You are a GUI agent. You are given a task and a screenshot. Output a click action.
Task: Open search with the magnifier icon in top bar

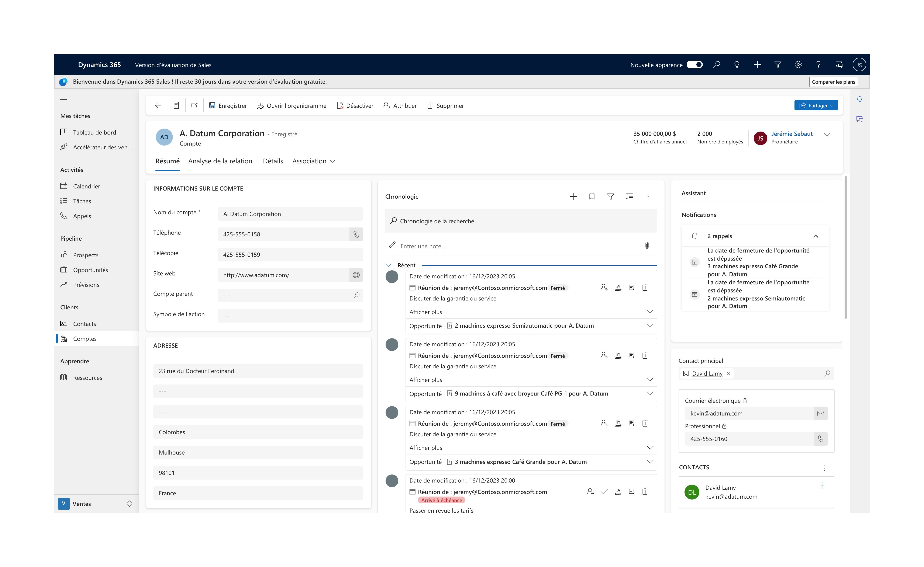[717, 65]
